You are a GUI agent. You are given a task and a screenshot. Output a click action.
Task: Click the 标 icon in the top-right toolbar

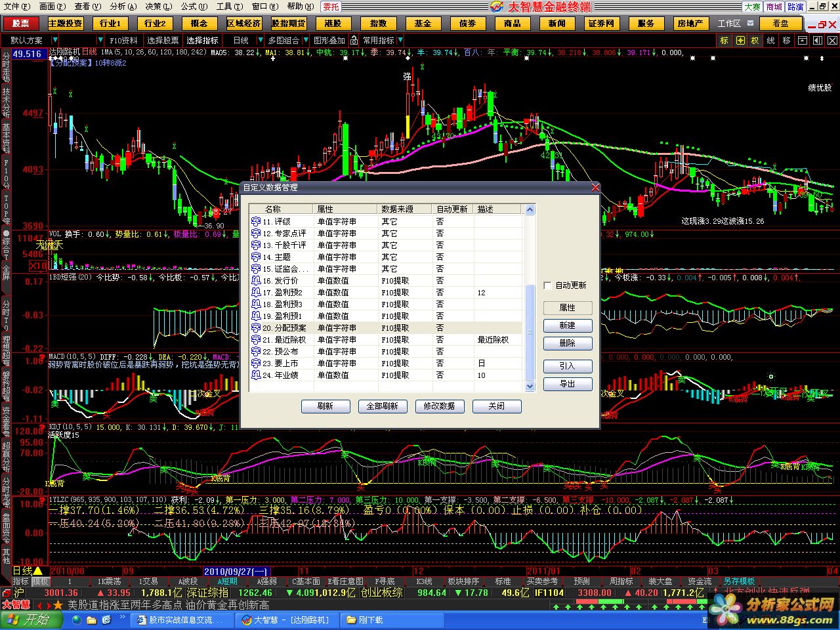(724, 40)
